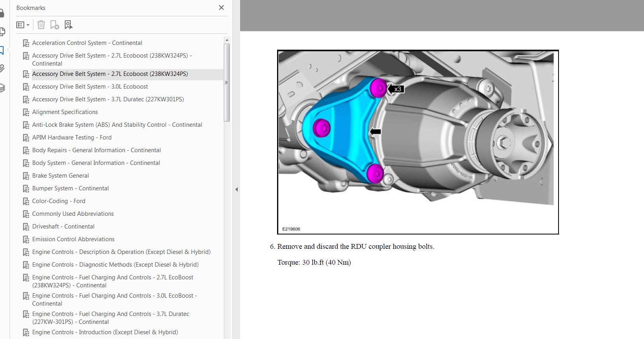Click the security lock sidebar icon
The height and width of the screenshot is (339, 644).
tap(2, 13)
